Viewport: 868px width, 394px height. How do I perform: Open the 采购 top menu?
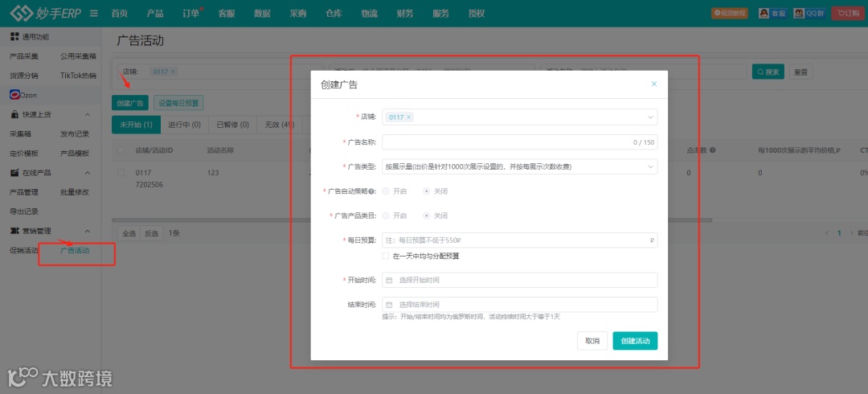298,14
